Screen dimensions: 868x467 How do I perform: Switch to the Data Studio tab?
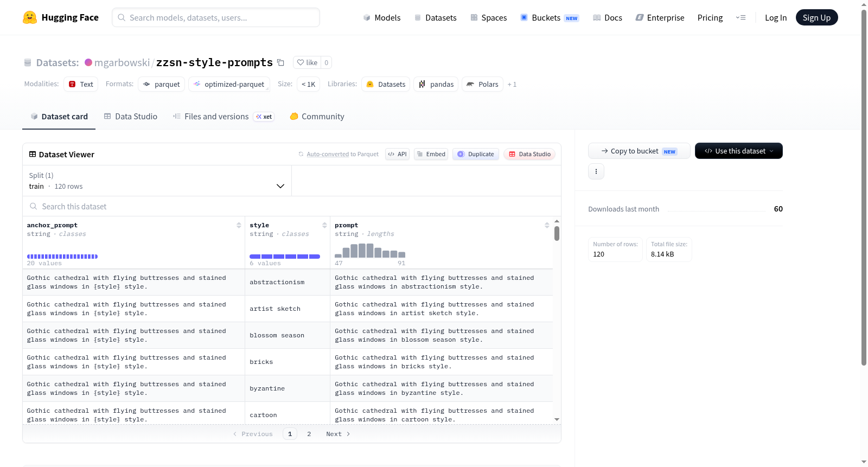point(131,117)
